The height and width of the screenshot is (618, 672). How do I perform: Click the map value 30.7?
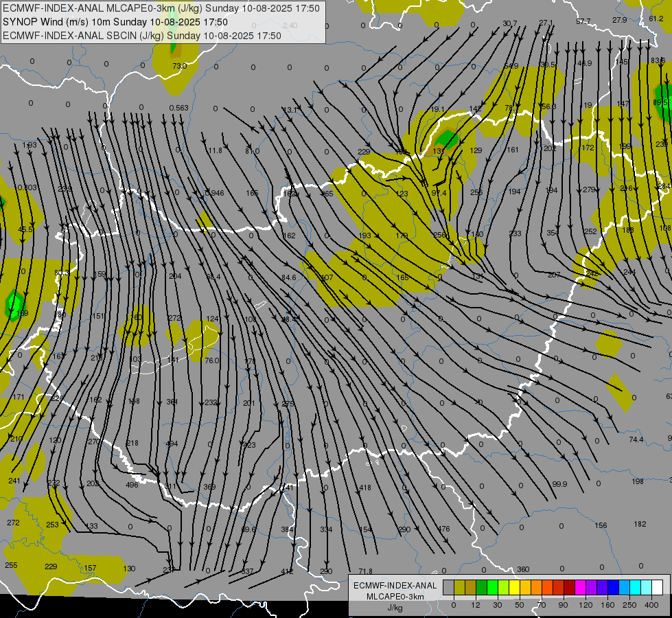tap(509, 23)
